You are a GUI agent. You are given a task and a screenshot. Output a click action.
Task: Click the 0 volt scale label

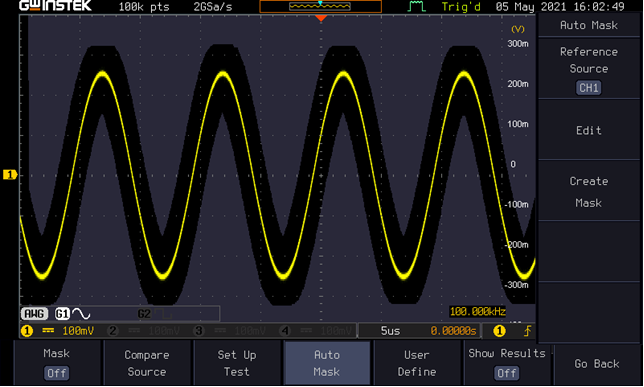pos(513,164)
